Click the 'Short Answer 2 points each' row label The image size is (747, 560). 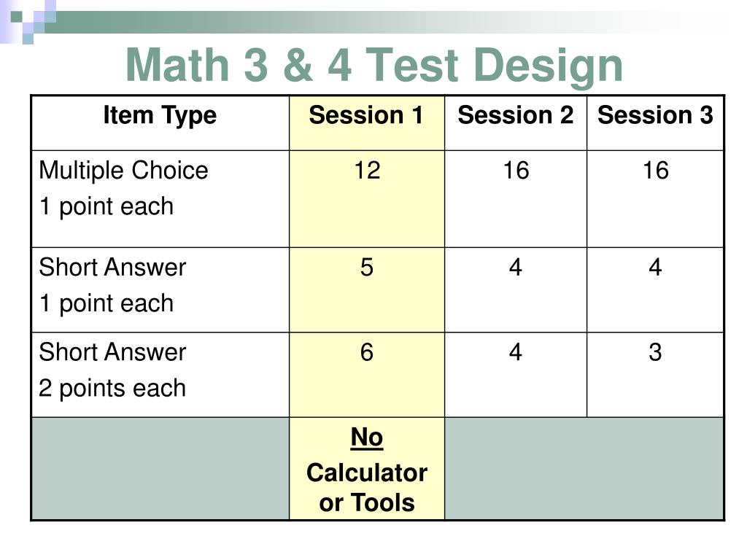pos(112,370)
